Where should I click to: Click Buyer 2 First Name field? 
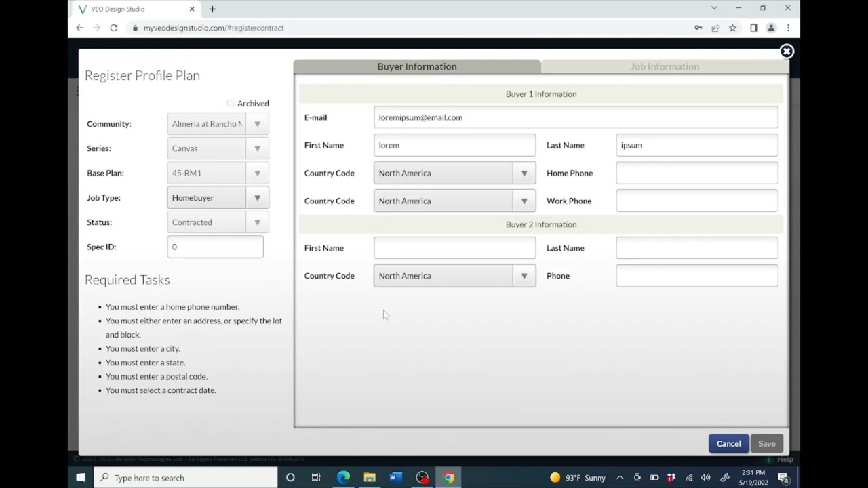[454, 248]
